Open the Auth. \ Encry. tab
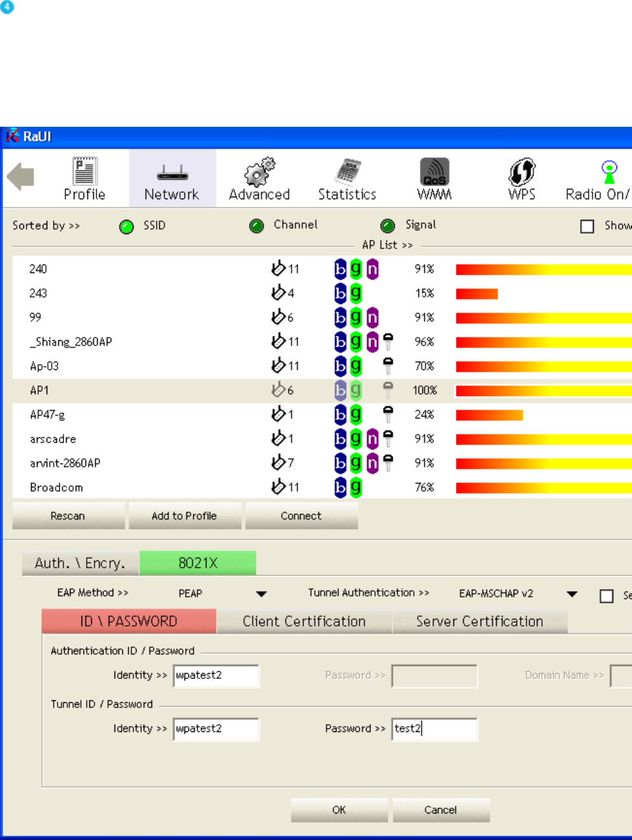This screenshot has height=840, width=632. tap(80, 563)
